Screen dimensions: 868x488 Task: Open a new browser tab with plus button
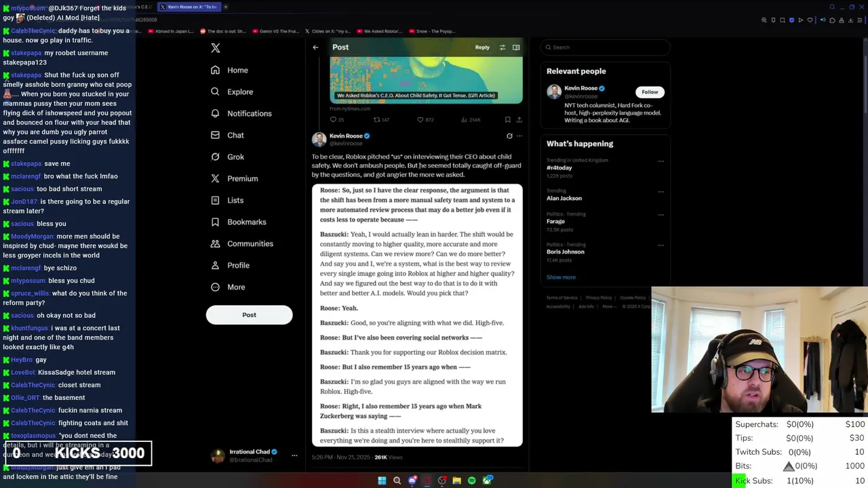coord(226,7)
